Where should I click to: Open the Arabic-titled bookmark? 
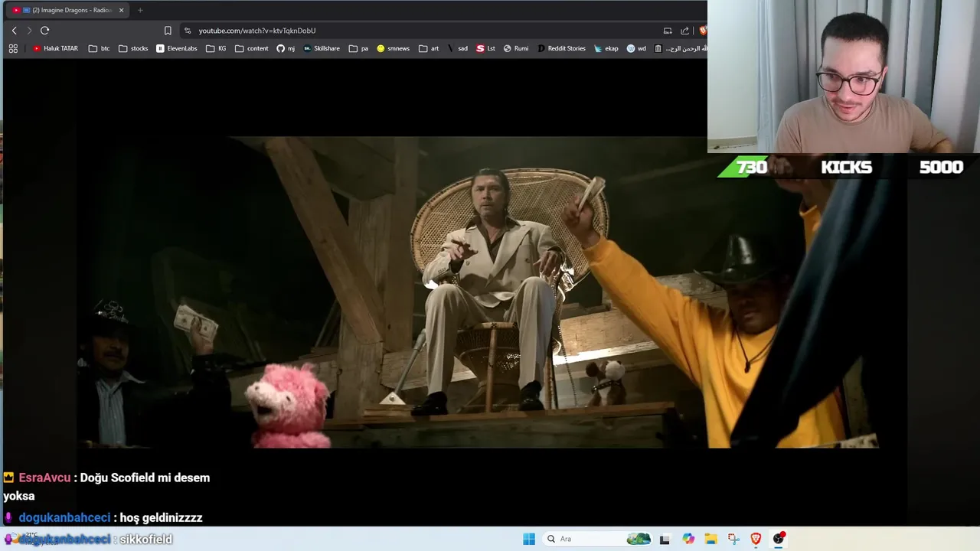(x=681, y=48)
